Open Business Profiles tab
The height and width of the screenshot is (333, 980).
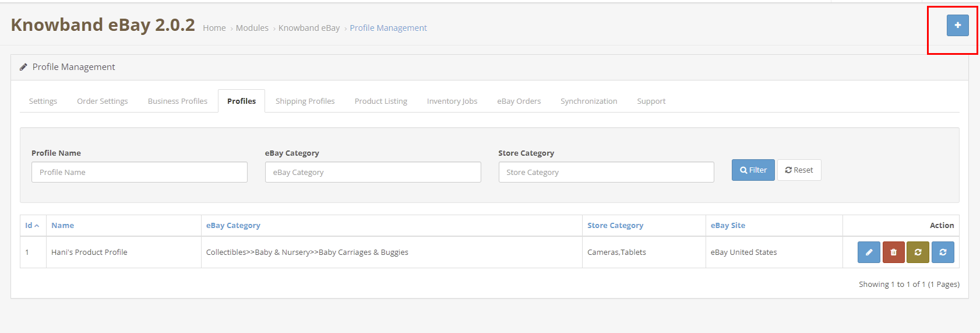click(178, 101)
